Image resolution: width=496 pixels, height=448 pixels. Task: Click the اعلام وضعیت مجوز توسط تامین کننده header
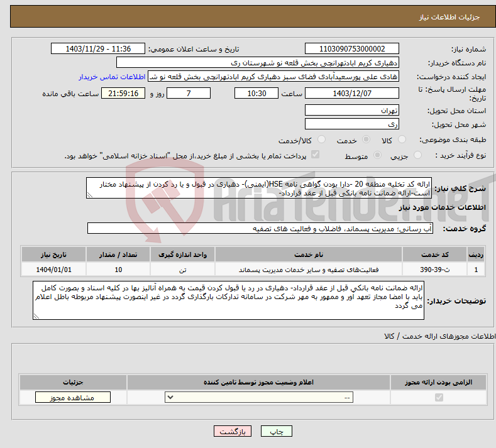pyautogui.click(x=259, y=382)
